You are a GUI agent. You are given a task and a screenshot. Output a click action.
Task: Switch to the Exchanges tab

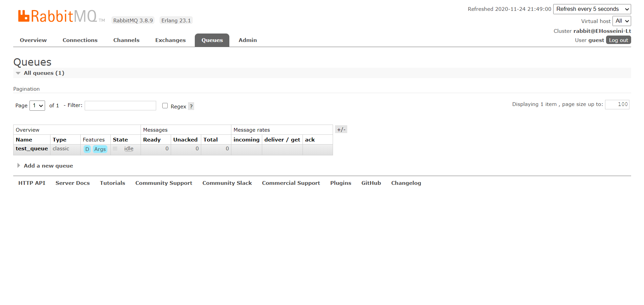coord(170,40)
